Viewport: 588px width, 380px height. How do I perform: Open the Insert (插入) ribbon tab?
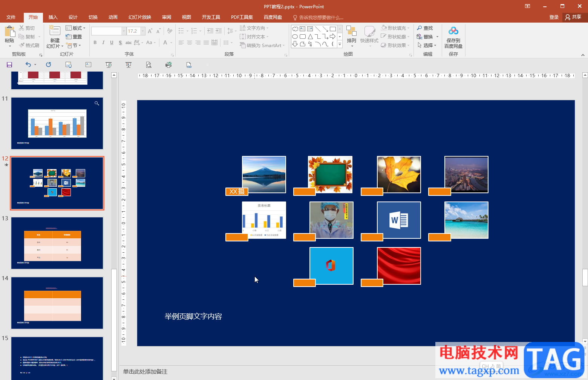coord(53,17)
